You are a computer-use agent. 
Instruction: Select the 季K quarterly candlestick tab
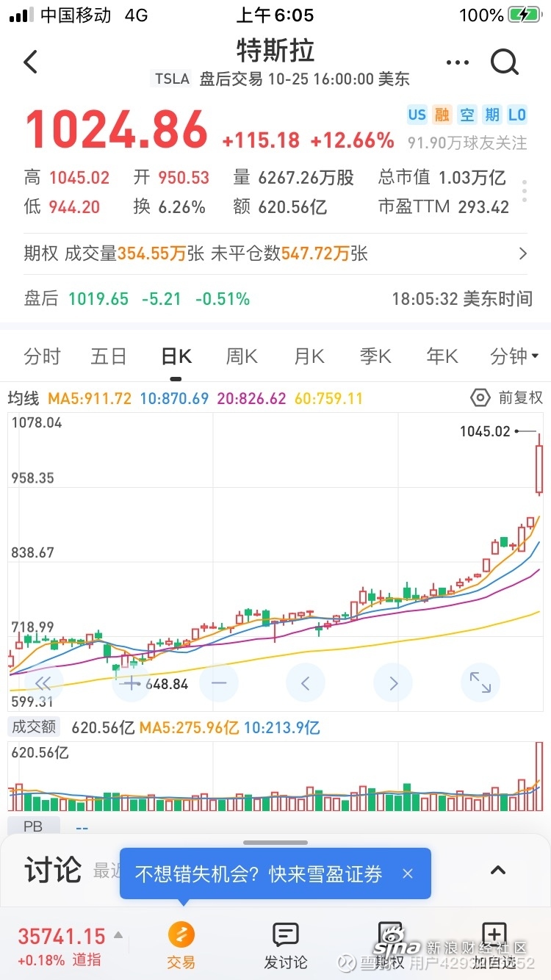coord(375,357)
